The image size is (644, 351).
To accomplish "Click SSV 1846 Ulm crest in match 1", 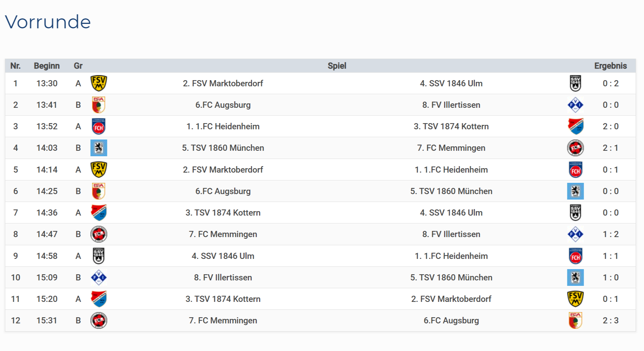I will tap(575, 83).
